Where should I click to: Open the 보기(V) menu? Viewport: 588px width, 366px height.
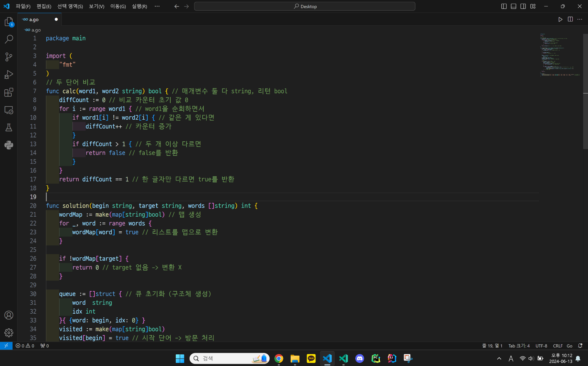tap(96, 6)
